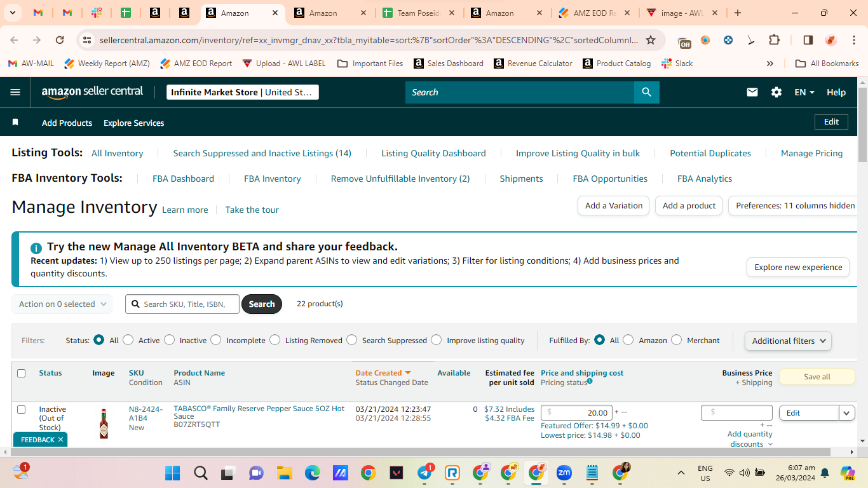The height and width of the screenshot is (488, 868).
Task: Click the Add a Variation button
Action: click(613, 206)
